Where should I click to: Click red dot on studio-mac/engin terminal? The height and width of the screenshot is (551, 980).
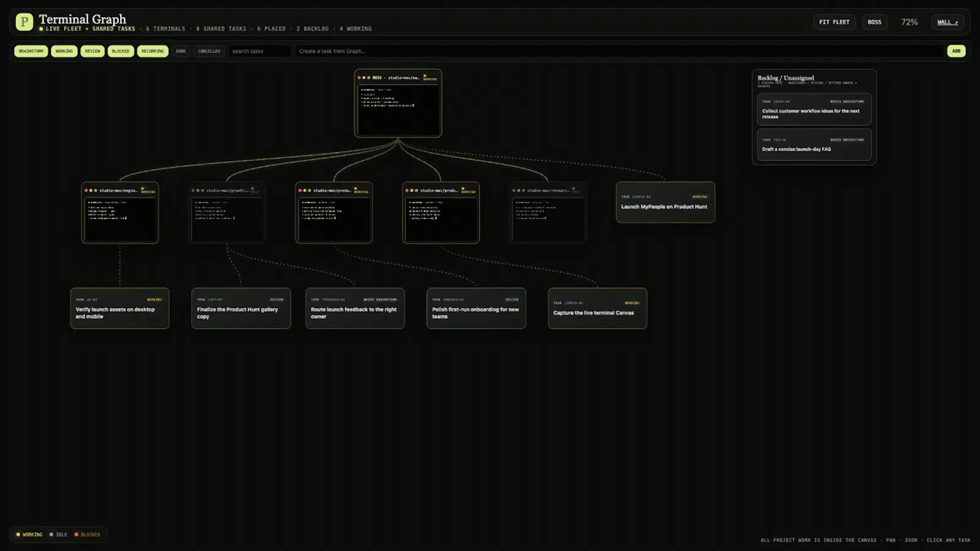pyautogui.click(x=86, y=190)
